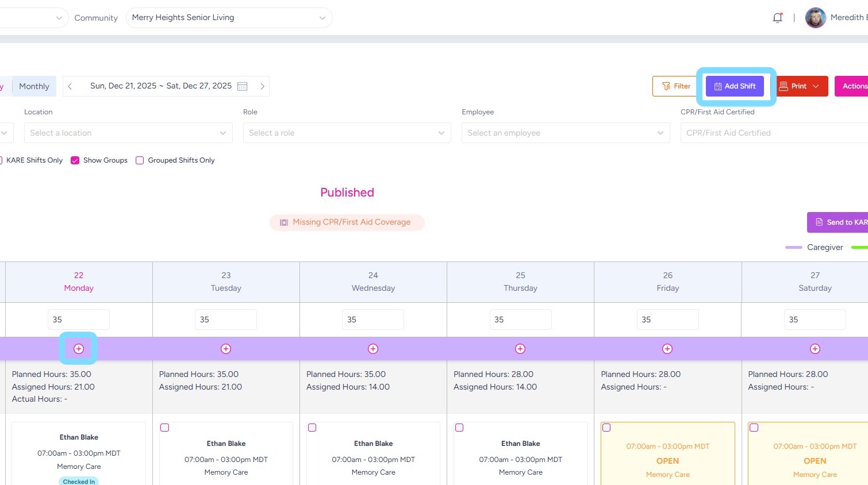Image resolution: width=868 pixels, height=485 pixels.
Task: Enable the Grouped Shifts Only checkbox
Action: [x=140, y=160]
